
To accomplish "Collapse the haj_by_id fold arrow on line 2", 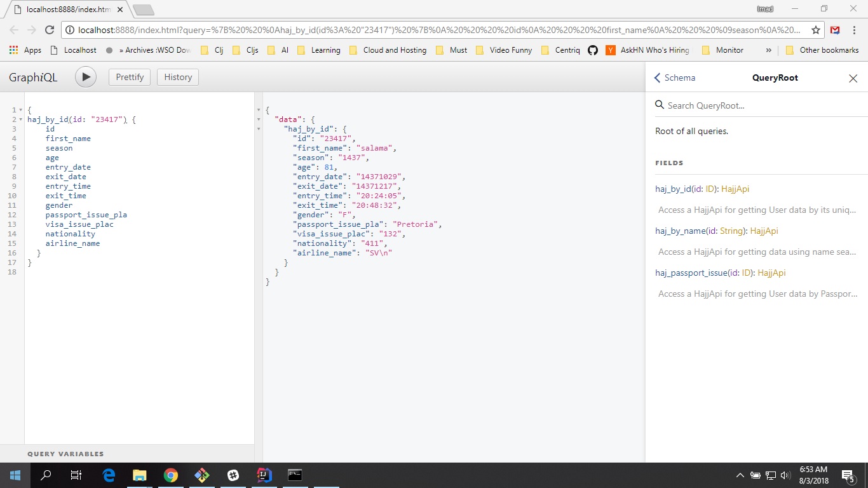I will 21,119.
